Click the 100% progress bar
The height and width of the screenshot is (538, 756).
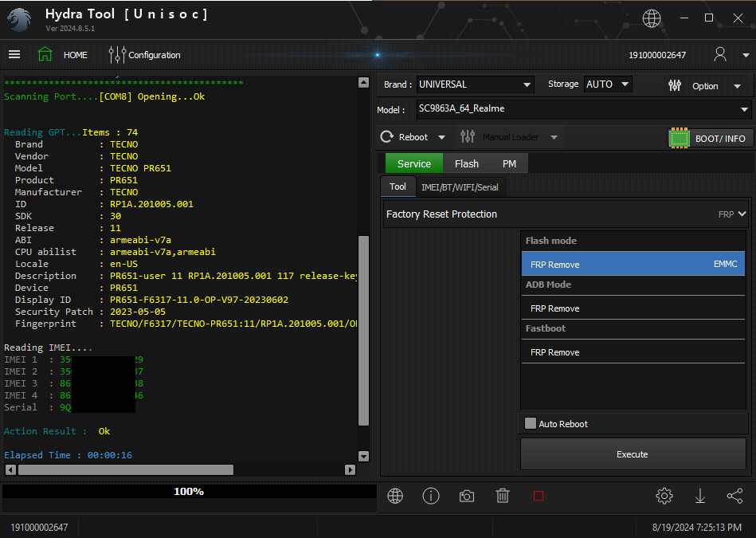pos(189,491)
